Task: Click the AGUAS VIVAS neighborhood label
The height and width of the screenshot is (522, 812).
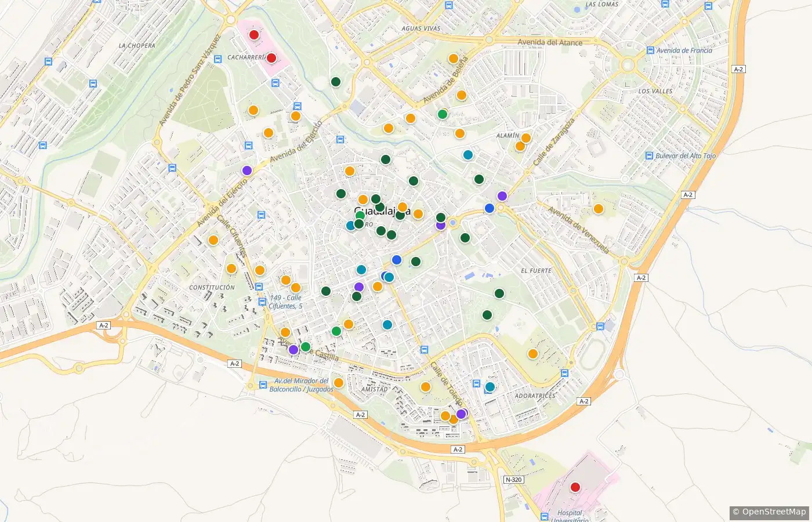Action: 421,28
